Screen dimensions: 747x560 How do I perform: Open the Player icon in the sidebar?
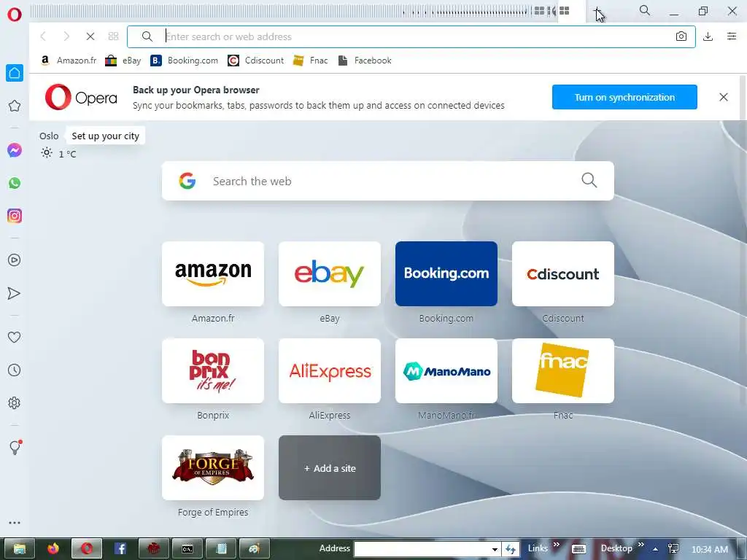tap(15, 260)
